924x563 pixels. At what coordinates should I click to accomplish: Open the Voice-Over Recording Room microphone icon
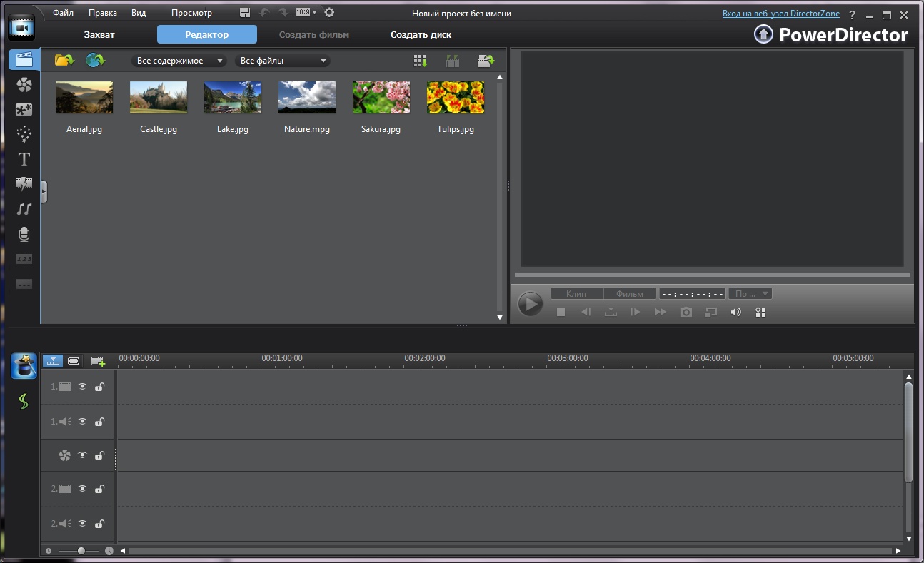(x=24, y=234)
